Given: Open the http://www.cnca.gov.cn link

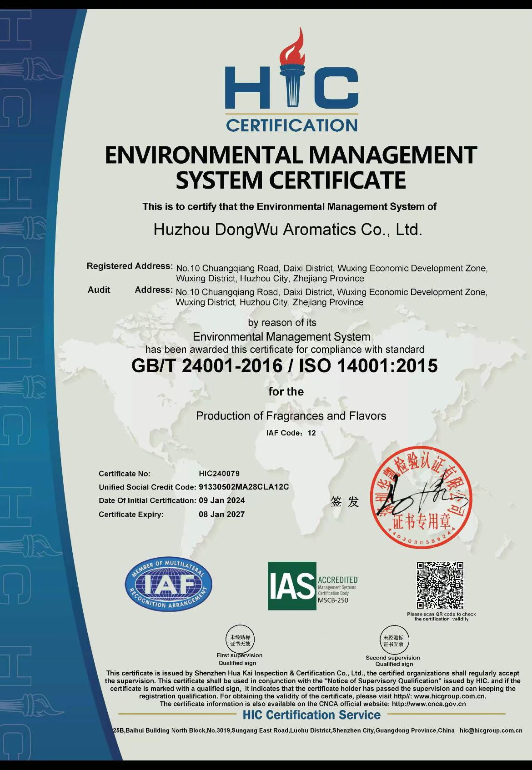Looking at the screenshot, I should (429, 704).
